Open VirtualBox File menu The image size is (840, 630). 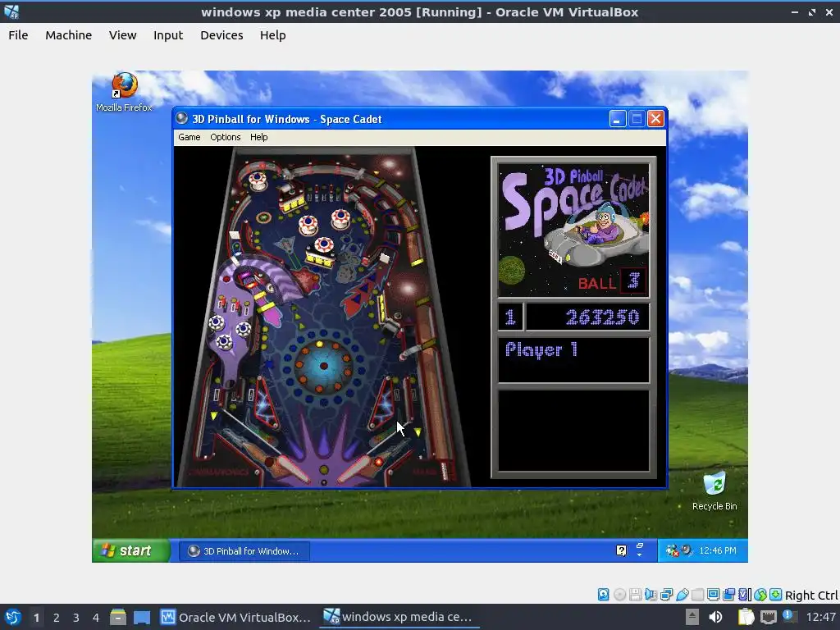tap(18, 35)
